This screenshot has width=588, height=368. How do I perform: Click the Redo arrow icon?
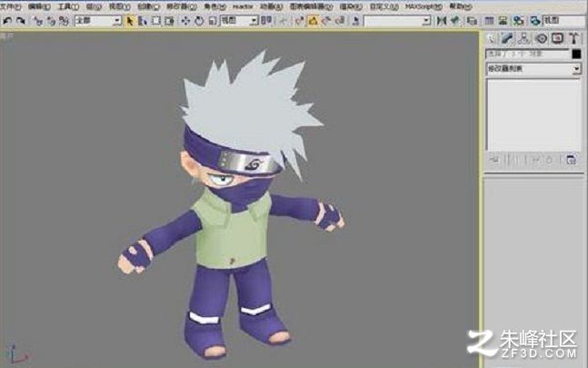coord(21,21)
